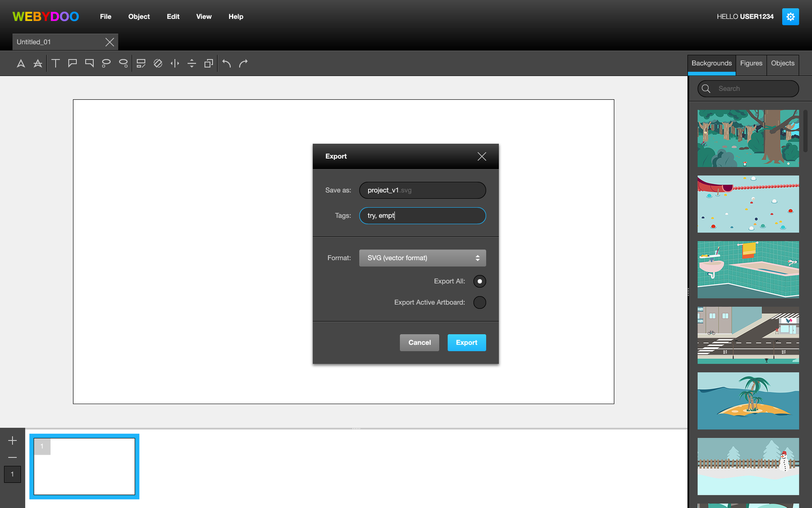The height and width of the screenshot is (508, 812).
Task: Click the redo arrow
Action: pyautogui.click(x=244, y=63)
